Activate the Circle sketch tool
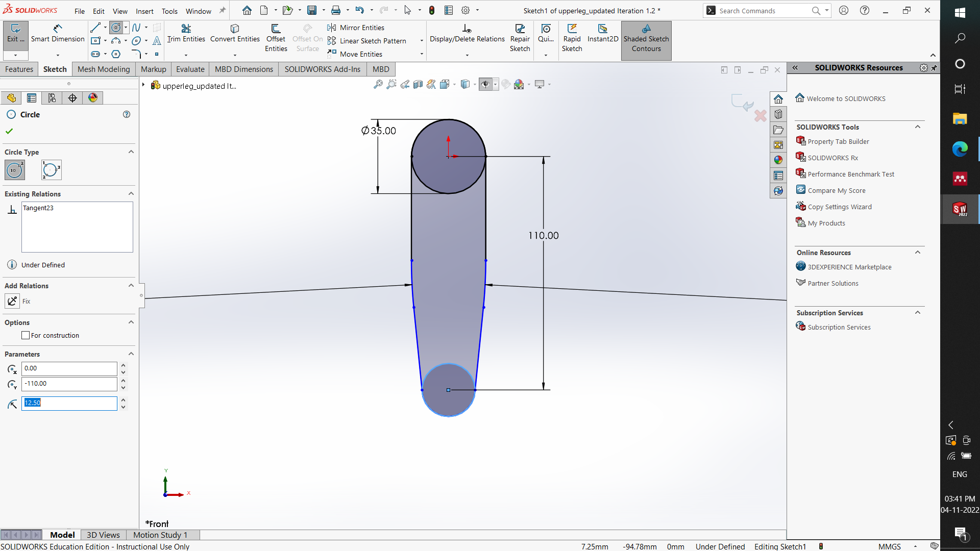The width and height of the screenshot is (980, 551). (x=116, y=28)
